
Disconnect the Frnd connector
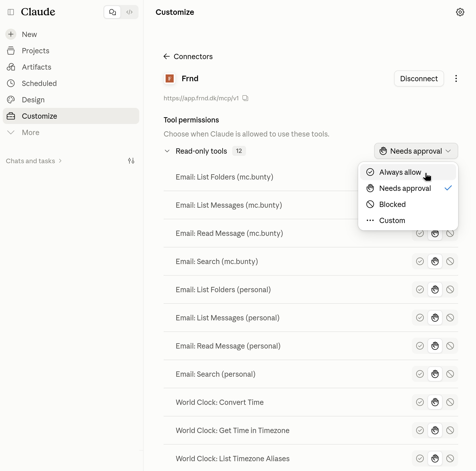coord(419,78)
